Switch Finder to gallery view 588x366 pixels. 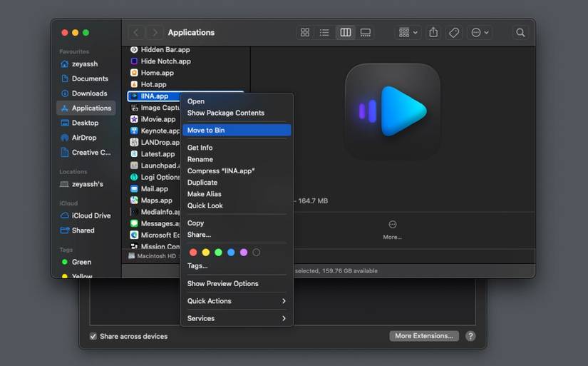tap(365, 33)
